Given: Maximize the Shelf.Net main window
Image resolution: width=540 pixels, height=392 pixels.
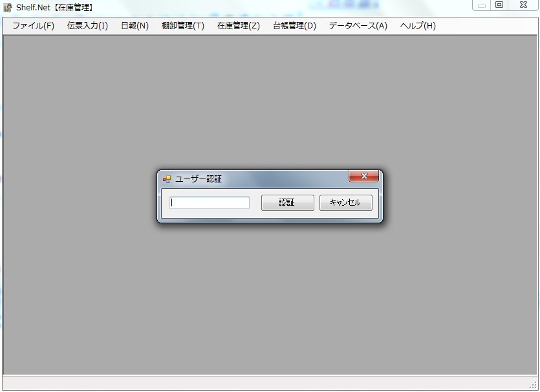Looking at the screenshot, I should coord(499,5).
